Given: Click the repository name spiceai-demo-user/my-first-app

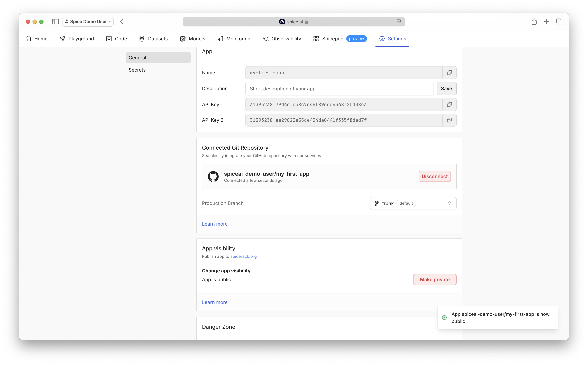Looking at the screenshot, I should tap(267, 174).
